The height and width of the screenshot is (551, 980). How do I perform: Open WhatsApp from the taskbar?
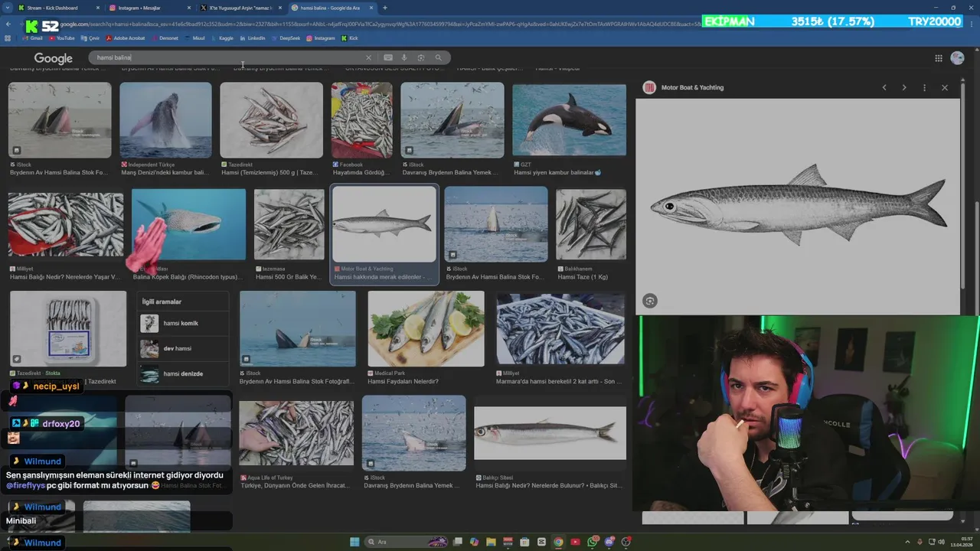tap(593, 542)
